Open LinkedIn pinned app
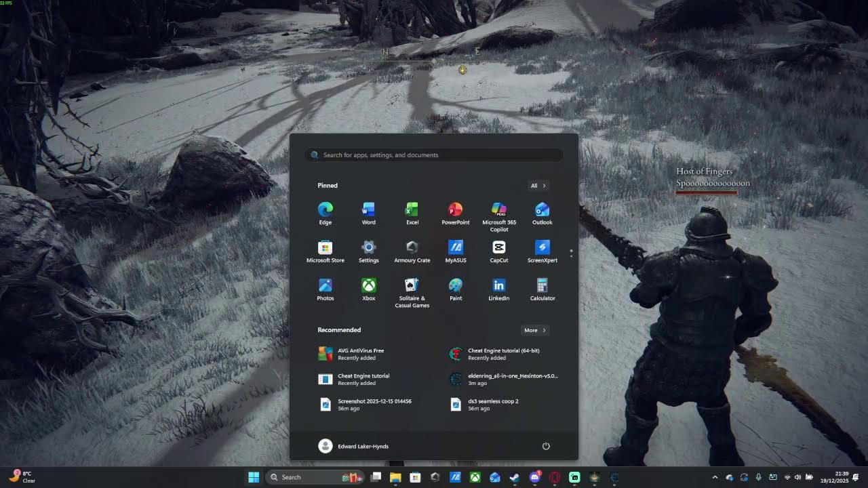This screenshot has width=868, height=488. coord(499,289)
